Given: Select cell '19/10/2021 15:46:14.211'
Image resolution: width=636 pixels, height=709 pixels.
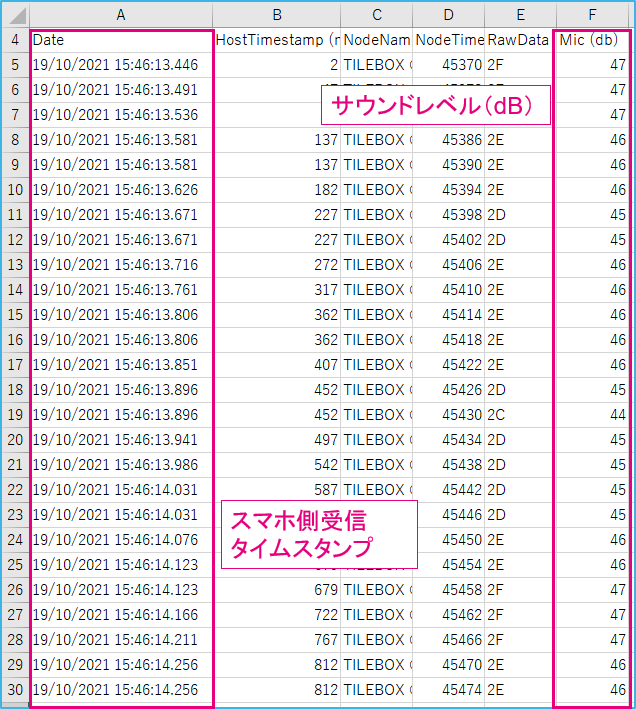Looking at the screenshot, I should click(121, 640).
